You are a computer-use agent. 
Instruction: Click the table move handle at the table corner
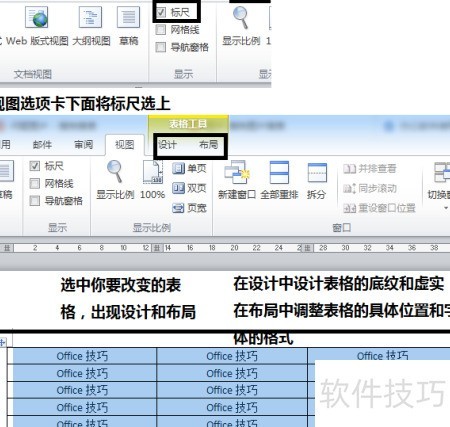click(3, 342)
